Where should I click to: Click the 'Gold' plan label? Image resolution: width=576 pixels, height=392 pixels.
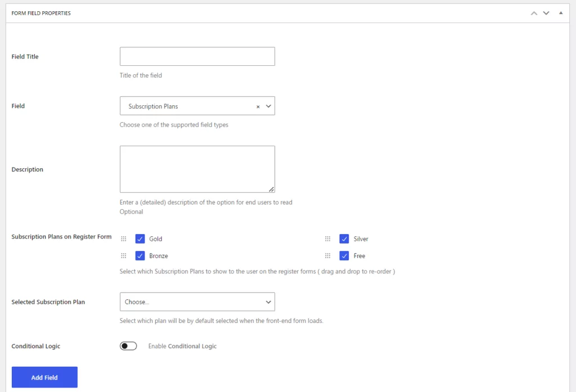point(156,239)
